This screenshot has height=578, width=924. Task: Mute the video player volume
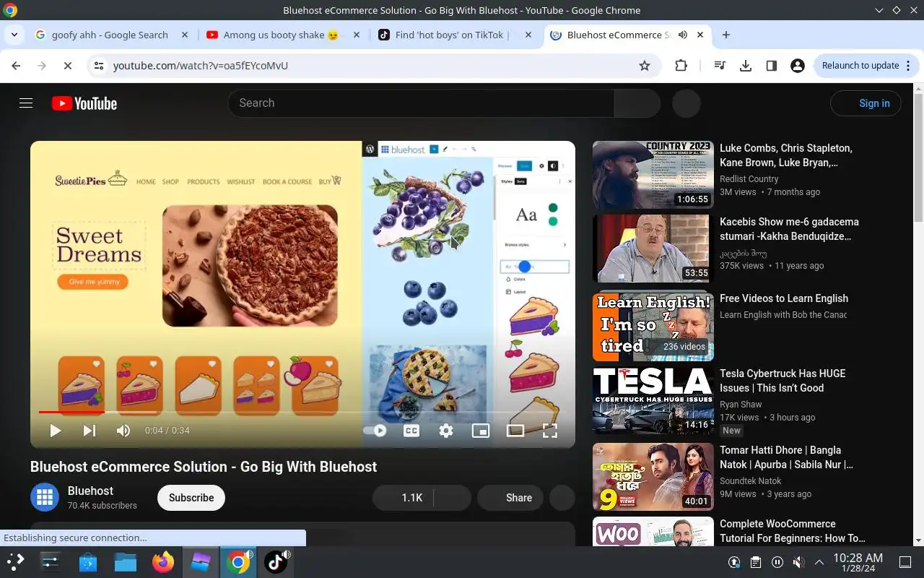point(123,431)
